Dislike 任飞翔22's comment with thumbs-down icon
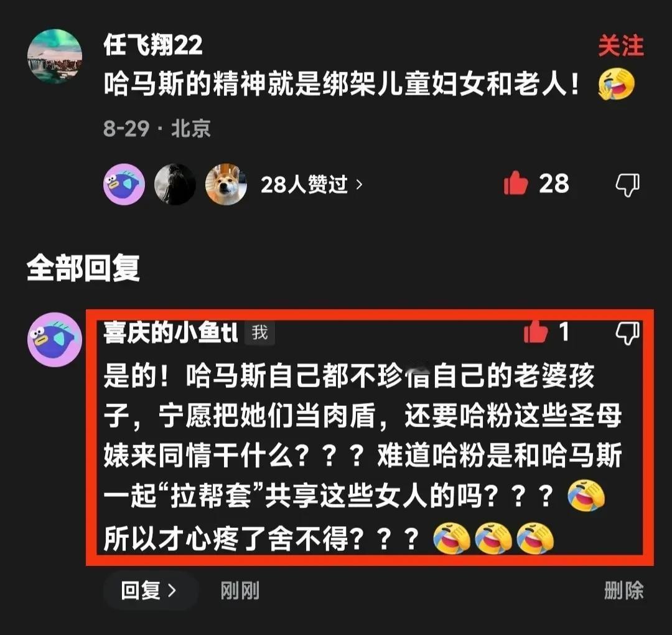 [627, 184]
